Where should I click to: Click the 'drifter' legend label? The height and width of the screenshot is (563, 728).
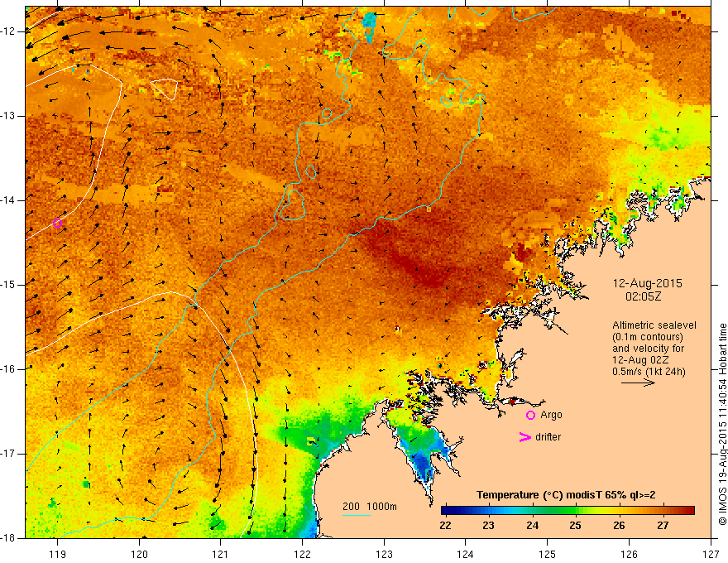548,437
